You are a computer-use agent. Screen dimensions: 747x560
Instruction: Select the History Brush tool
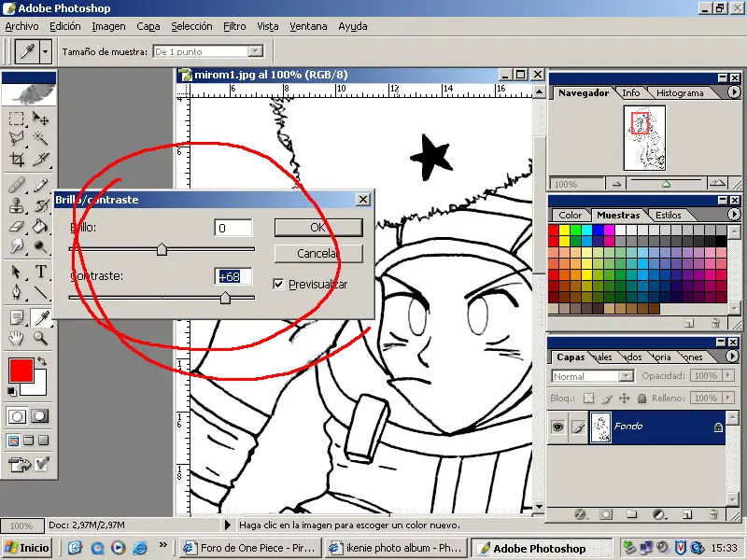40,205
